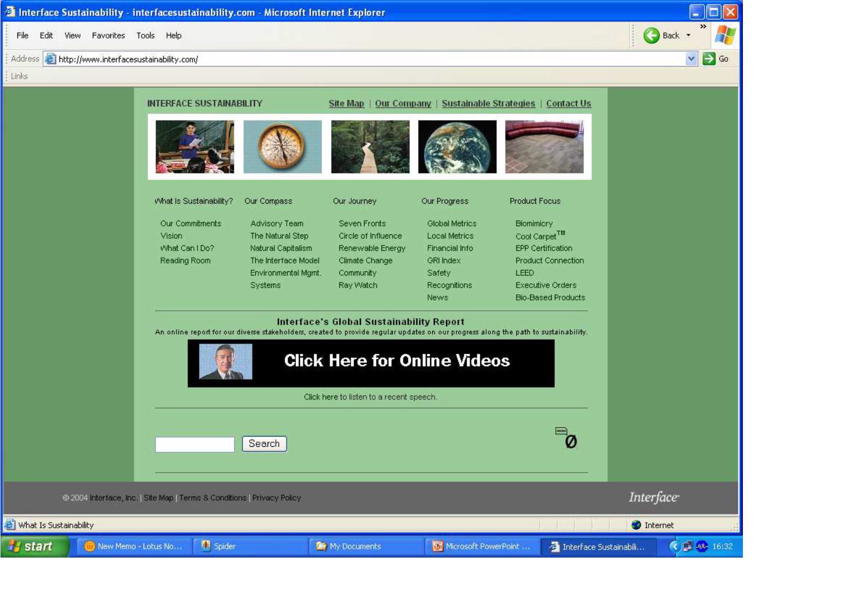Click the carpet room thumbnail image

[x=544, y=147]
